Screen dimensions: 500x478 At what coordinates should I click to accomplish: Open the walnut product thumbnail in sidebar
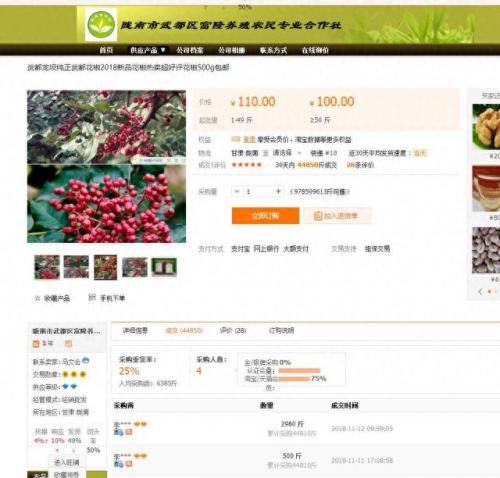(x=486, y=127)
